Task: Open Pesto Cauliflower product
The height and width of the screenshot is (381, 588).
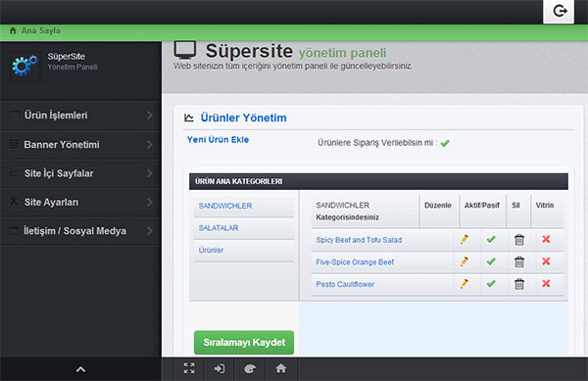Action: [x=345, y=284]
